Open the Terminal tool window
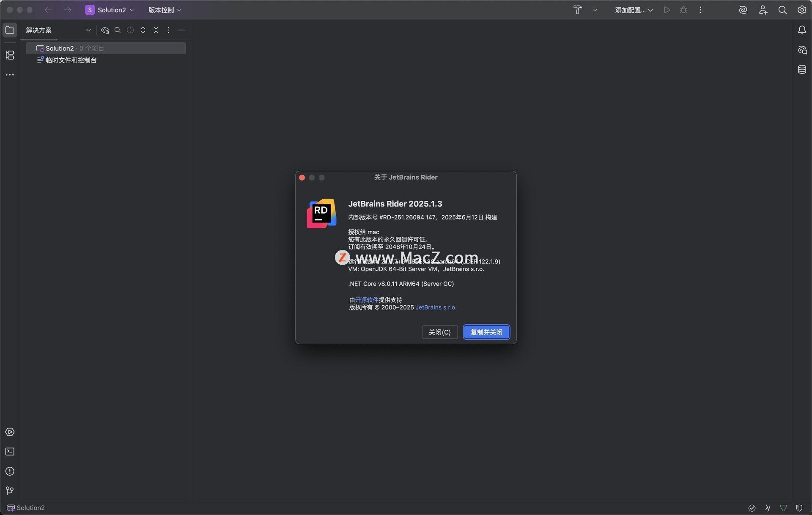 point(10,452)
